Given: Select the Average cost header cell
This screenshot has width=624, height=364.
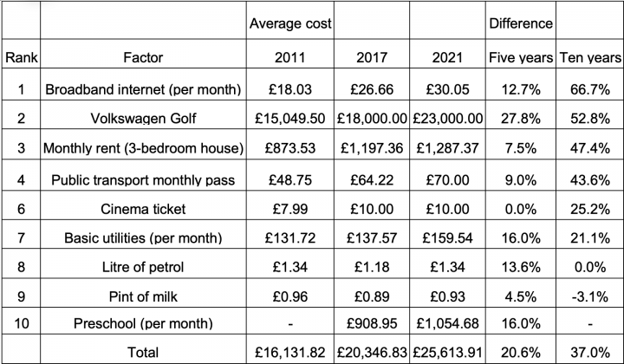Looking at the screenshot, I should (x=290, y=21).
